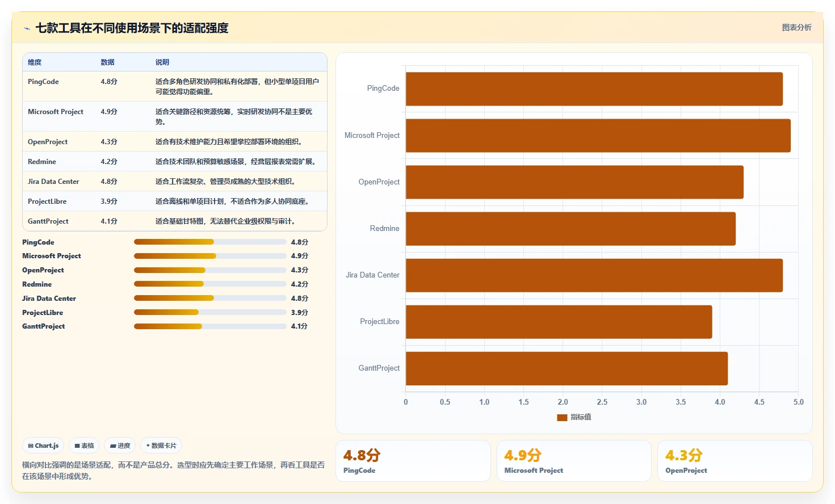Click the ProjectLibre progress bar
The image size is (835, 504).
coord(210,312)
